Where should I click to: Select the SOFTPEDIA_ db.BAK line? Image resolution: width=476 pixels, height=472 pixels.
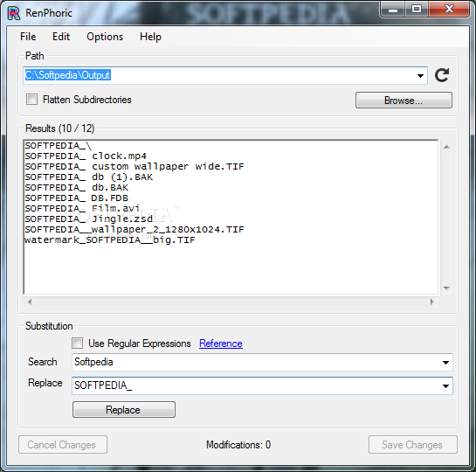77,188
